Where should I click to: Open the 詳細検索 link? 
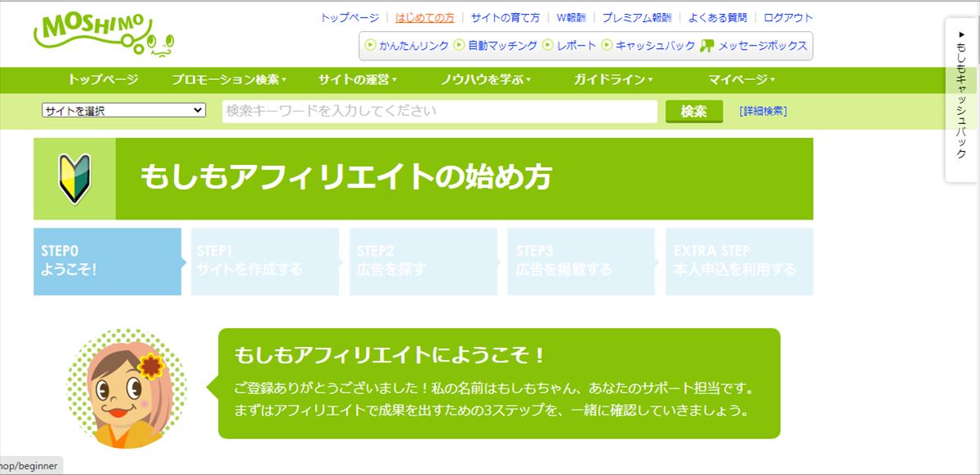[763, 111]
